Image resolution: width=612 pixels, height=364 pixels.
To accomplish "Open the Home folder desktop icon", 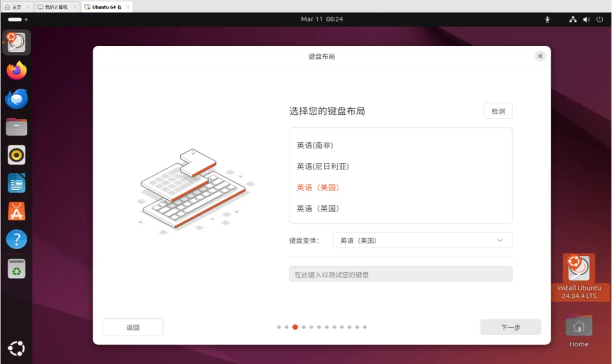I will click(579, 331).
